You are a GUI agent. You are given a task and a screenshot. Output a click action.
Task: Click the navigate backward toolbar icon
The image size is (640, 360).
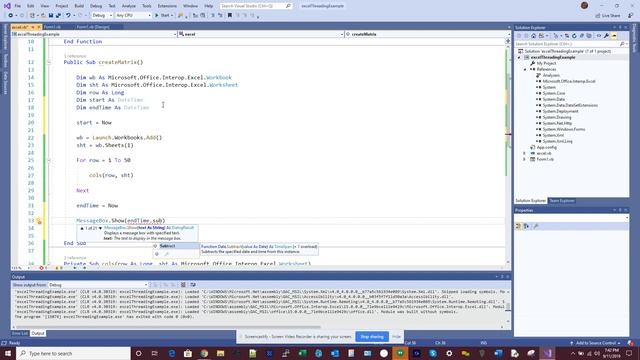pyautogui.click(x=11, y=16)
